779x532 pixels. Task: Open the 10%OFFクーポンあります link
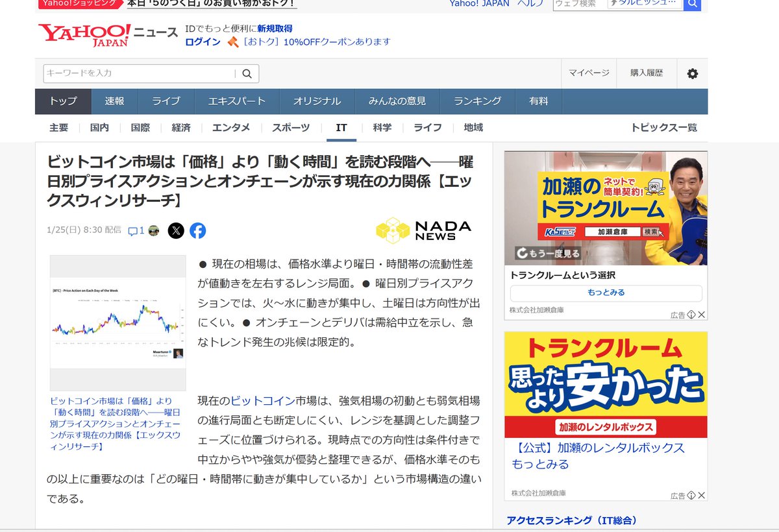pos(317,42)
